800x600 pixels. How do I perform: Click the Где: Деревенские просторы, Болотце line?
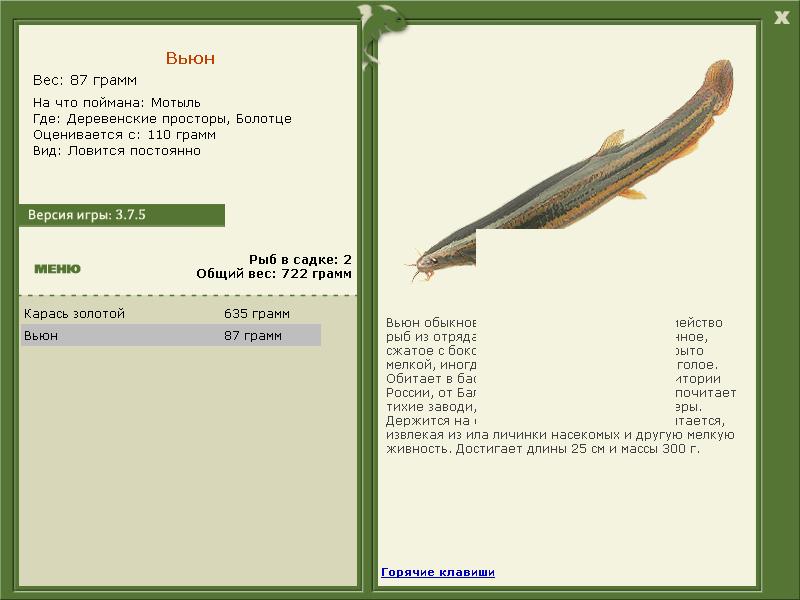point(162,118)
